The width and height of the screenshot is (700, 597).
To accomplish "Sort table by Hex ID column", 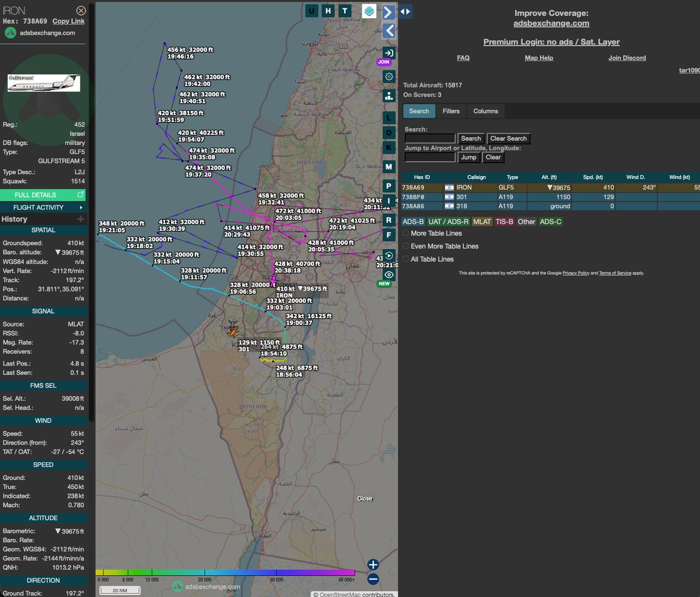I will click(422, 177).
